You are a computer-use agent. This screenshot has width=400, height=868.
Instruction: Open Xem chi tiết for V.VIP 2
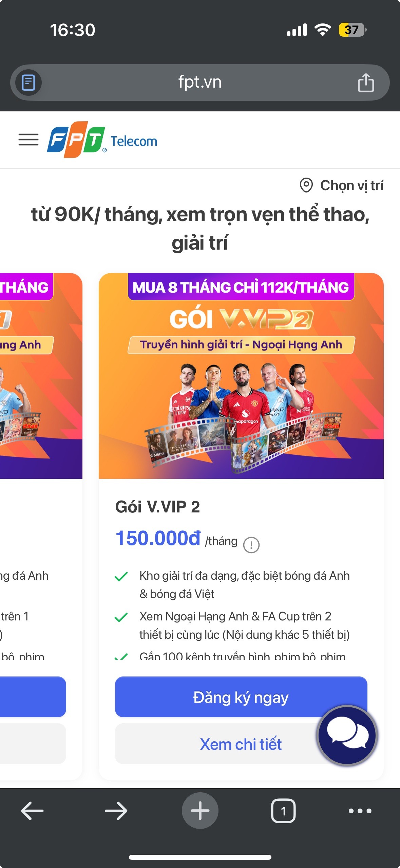pyautogui.click(x=241, y=744)
